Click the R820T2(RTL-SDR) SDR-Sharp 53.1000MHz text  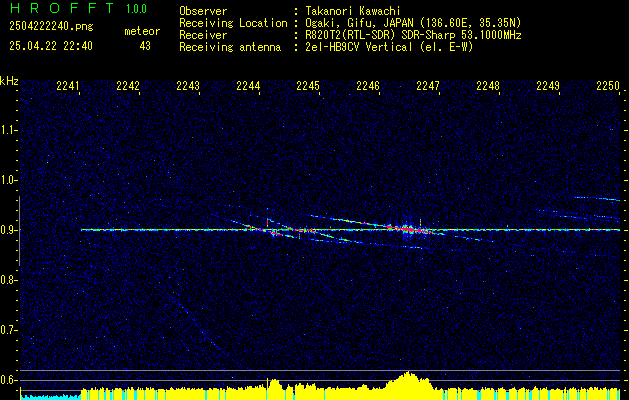pos(413,35)
